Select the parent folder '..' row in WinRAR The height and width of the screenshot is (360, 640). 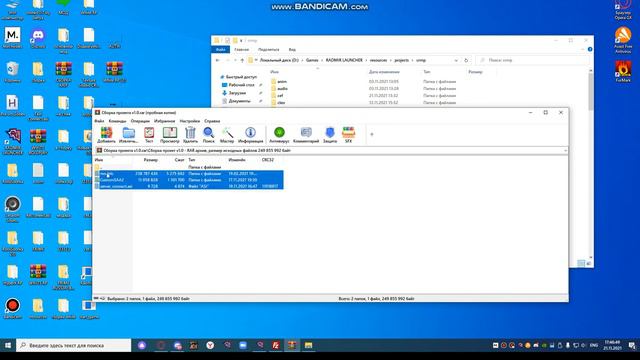point(189,167)
